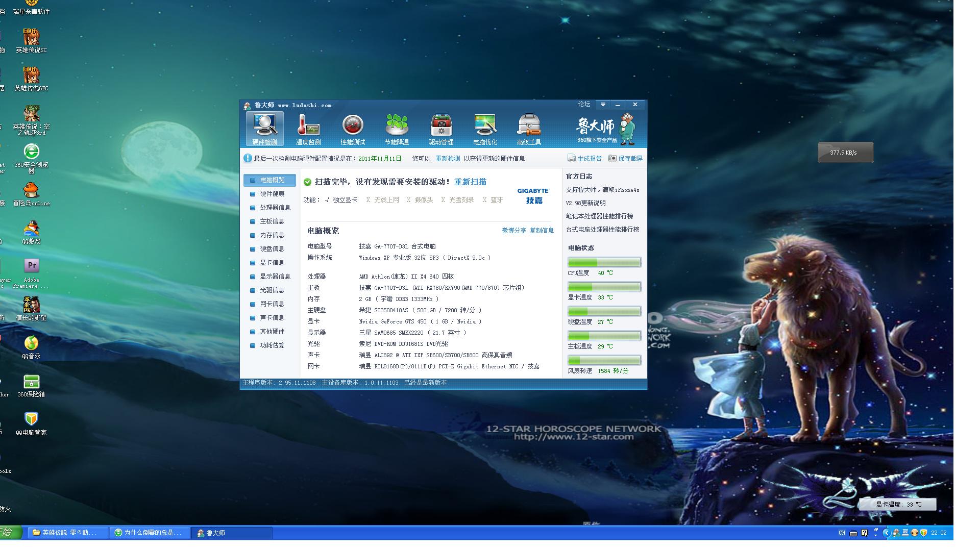Click 主板温度 progress bar
Screen dimensions: 980x551
pos(604,336)
